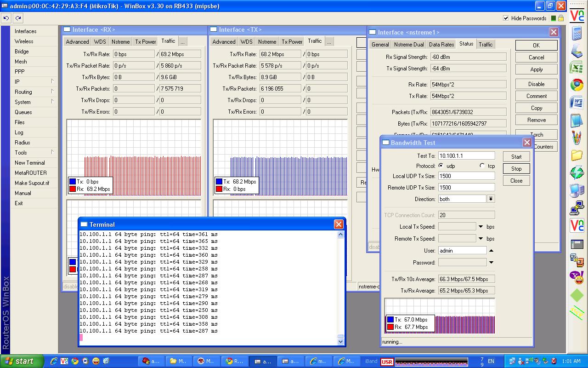Viewport: 588px width, 368px height.
Task: Click the red Rx swatch in Interface RX graph
Action: pyautogui.click(x=73, y=189)
